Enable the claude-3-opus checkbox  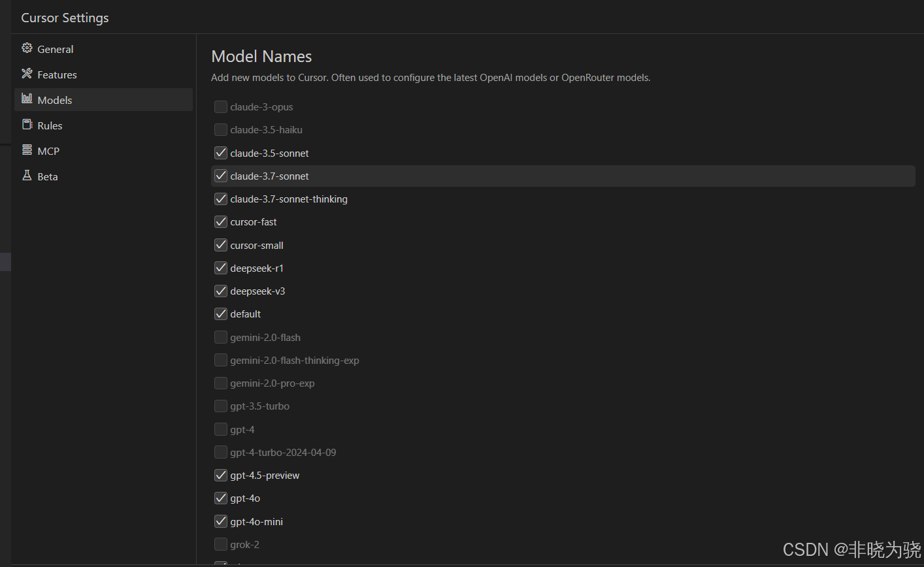pos(221,106)
